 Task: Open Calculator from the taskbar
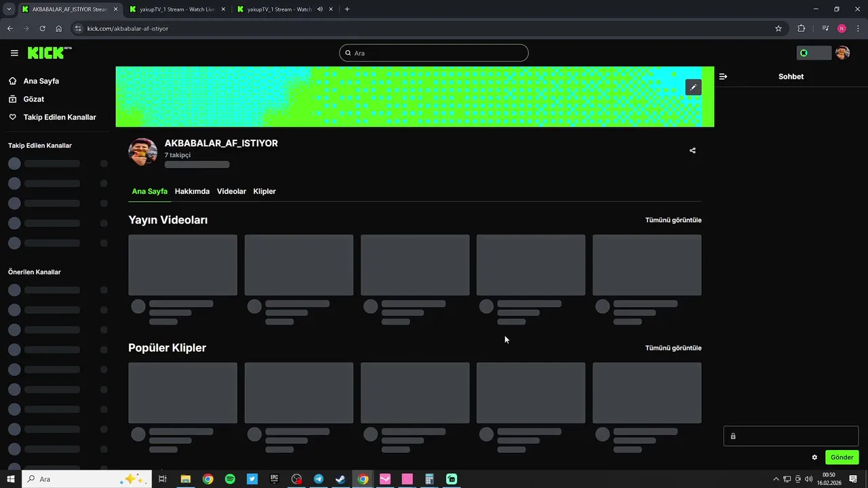(x=429, y=479)
